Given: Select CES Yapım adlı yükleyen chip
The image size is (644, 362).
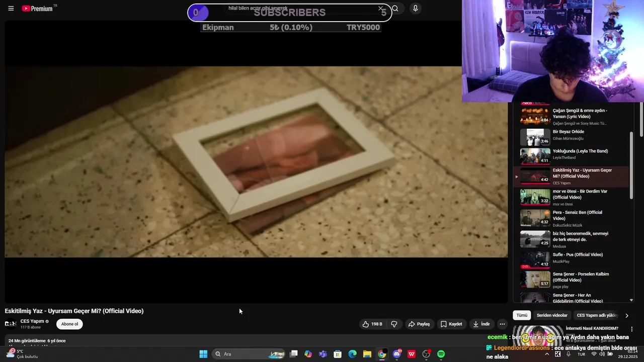Looking at the screenshot, I should 597,315.
